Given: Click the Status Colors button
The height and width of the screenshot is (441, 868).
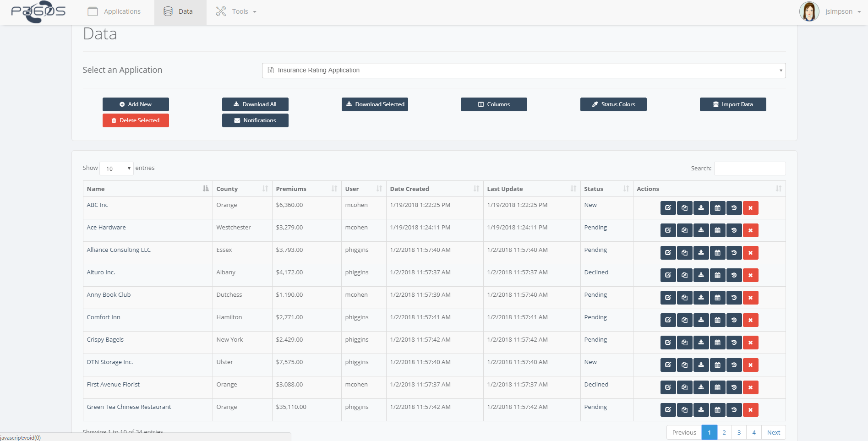Looking at the screenshot, I should coord(613,104).
